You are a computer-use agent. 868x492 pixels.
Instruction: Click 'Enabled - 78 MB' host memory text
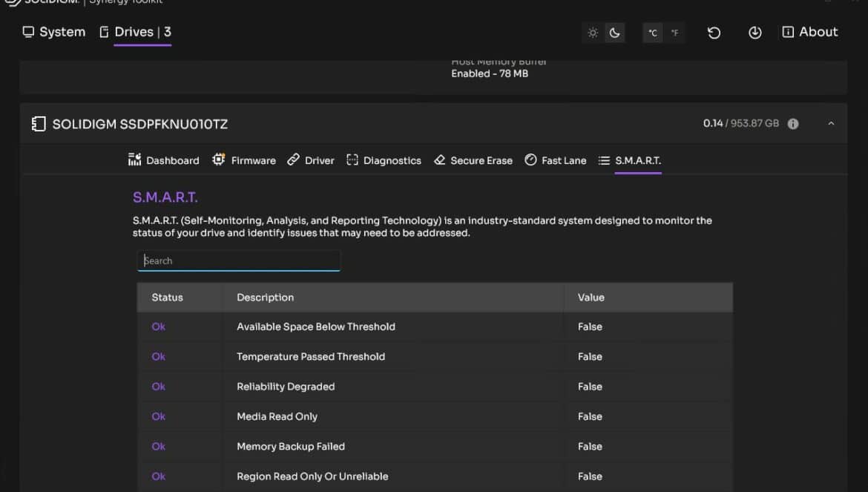[x=490, y=73]
